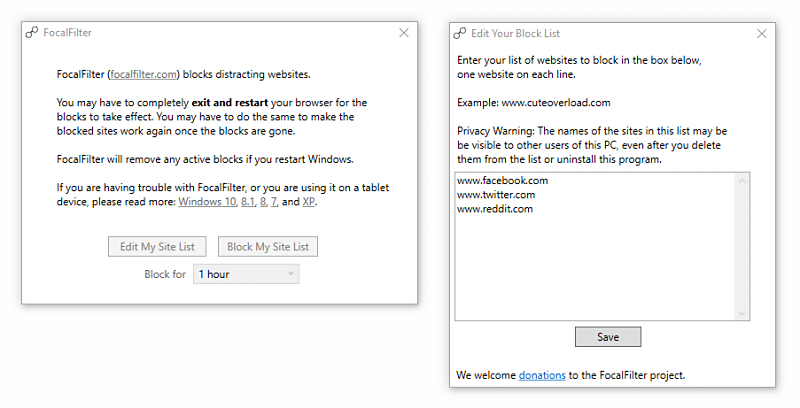
Task: Open the Windows 10 help link
Action: coord(207,201)
